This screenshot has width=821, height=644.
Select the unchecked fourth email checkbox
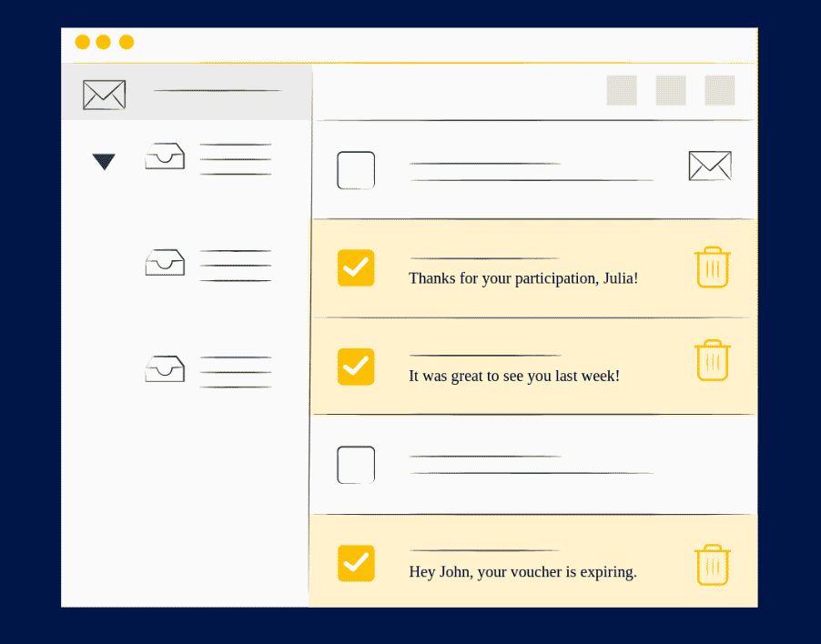coord(356,465)
